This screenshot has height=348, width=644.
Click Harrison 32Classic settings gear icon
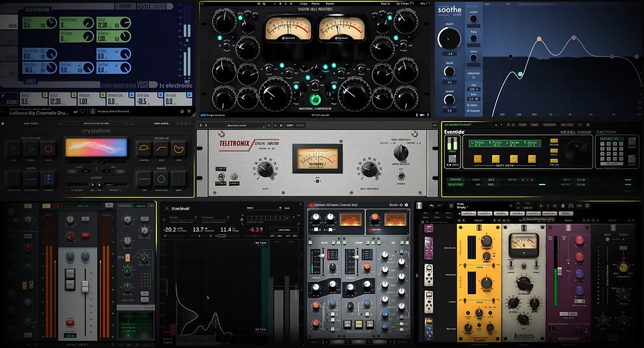coord(407,205)
